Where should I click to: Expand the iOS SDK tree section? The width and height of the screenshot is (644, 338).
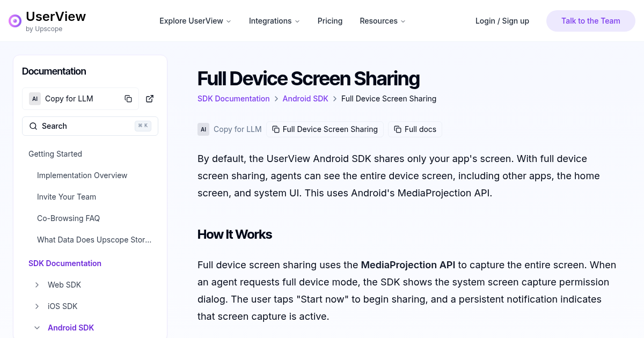click(37, 306)
